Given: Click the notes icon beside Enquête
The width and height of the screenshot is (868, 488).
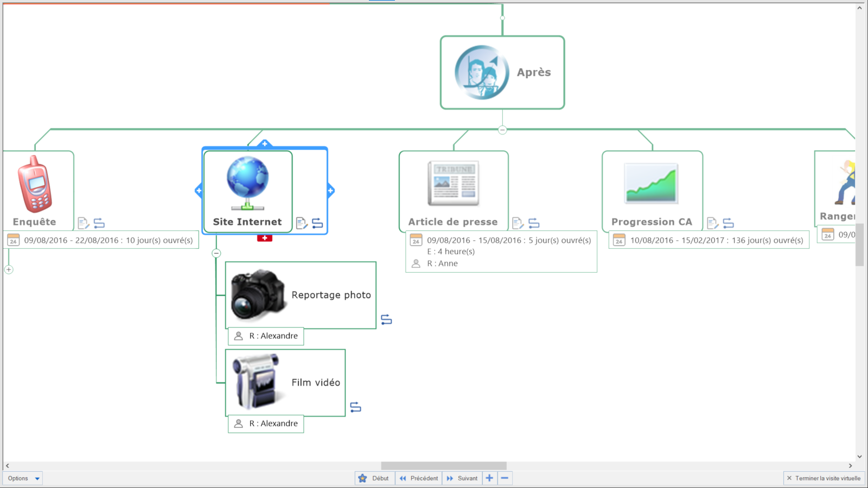Looking at the screenshot, I should tap(84, 223).
